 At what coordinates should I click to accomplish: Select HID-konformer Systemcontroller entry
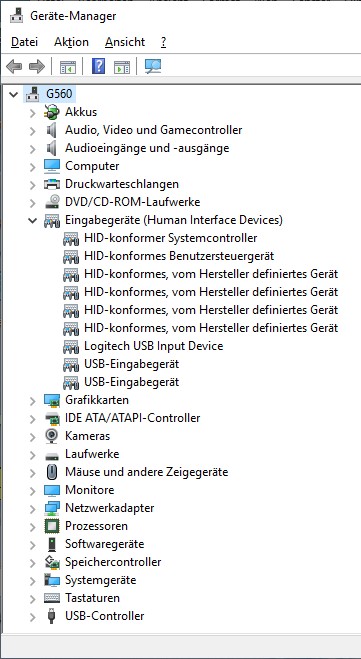pyautogui.click(x=171, y=238)
